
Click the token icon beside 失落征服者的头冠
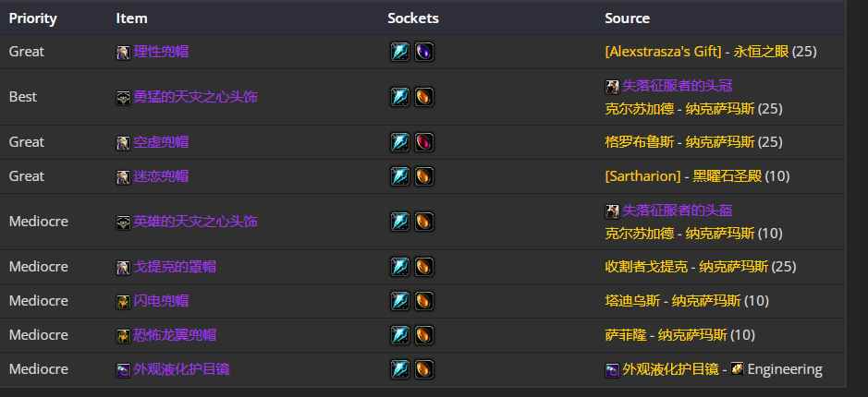pos(612,86)
